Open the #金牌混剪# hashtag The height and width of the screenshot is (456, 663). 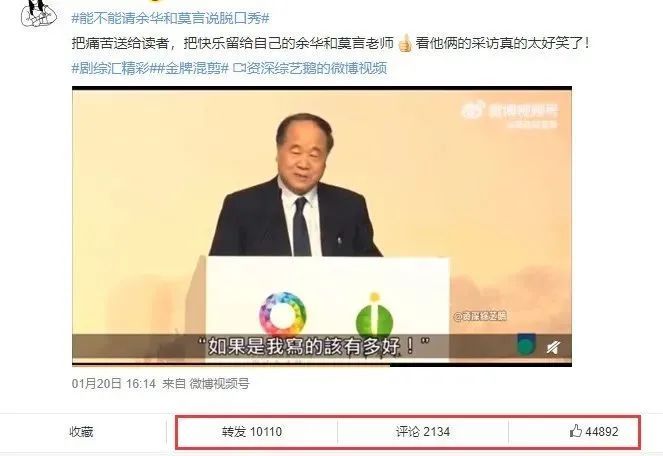[x=193, y=68]
